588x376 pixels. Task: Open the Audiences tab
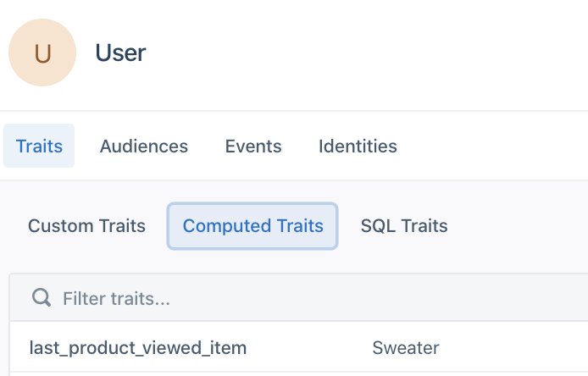click(x=144, y=146)
